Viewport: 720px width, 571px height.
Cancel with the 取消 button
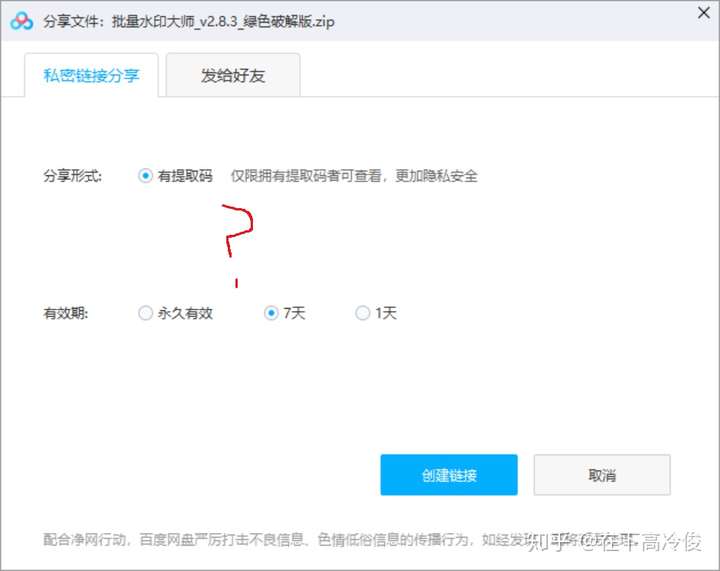[x=602, y=475]
